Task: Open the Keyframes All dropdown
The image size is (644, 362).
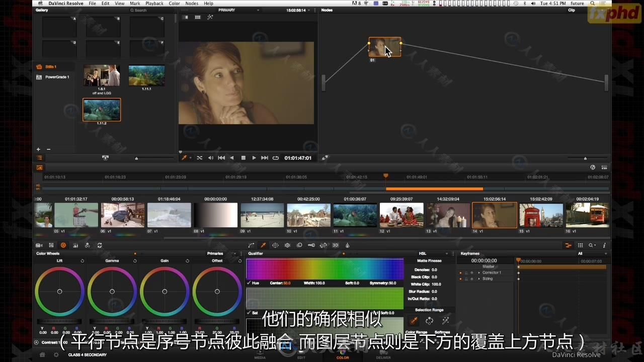Action: 592,253
